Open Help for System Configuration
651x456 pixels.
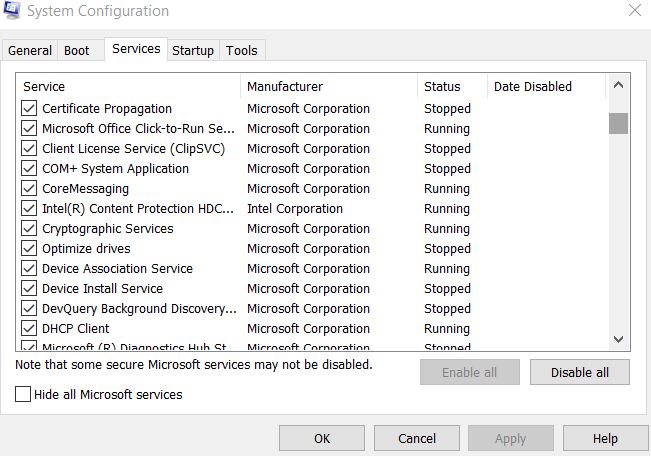[605, 438]
